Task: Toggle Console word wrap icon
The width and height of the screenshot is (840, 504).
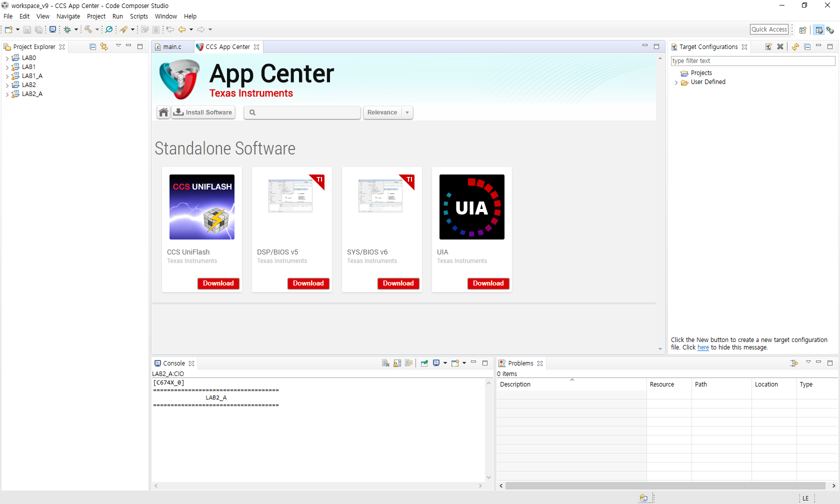Action: (x=409, y=363)
